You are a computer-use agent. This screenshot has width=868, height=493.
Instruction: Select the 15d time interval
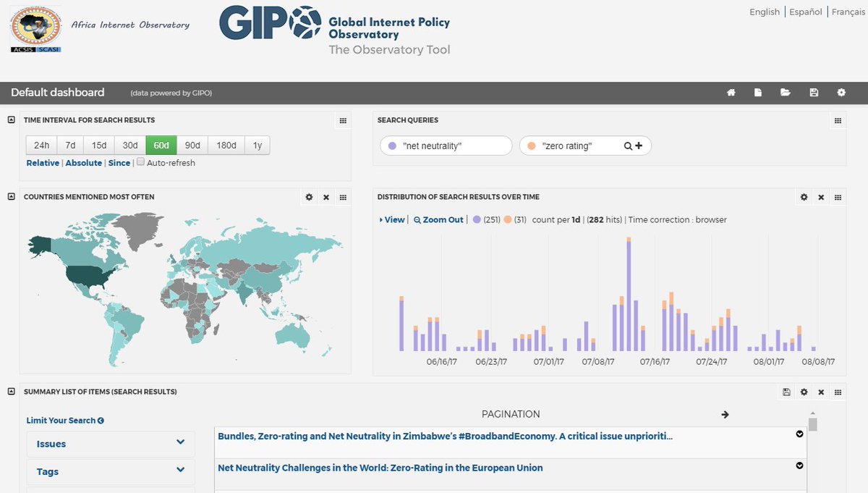pos(99,146)
